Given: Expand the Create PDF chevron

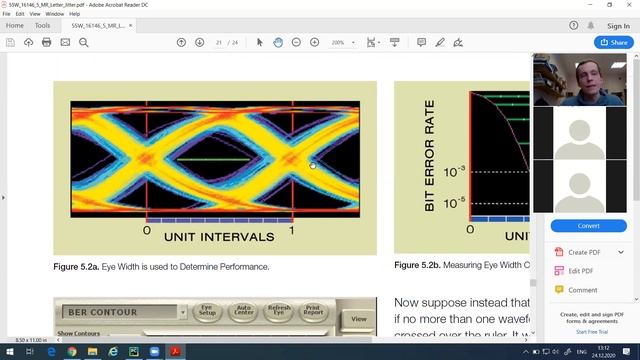Looking at the screenshot, I should 621,252.
